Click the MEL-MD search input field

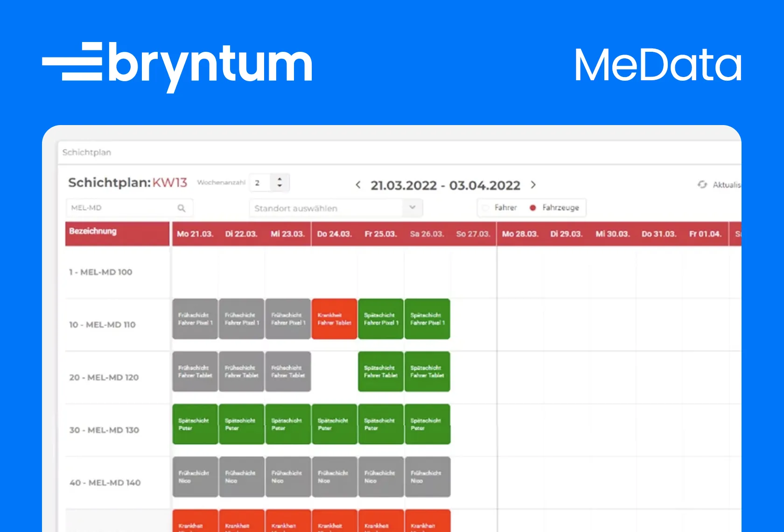click(x=129, y=208)
